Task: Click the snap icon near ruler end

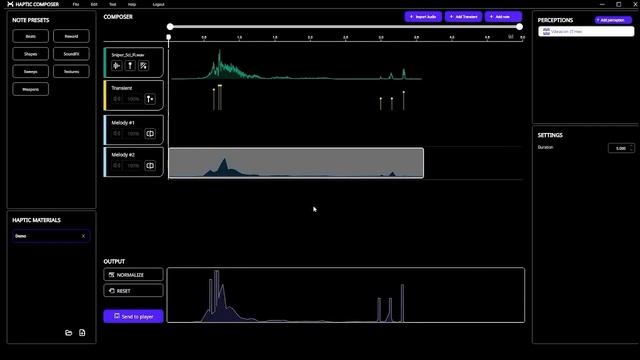Action: pos(511,37)
